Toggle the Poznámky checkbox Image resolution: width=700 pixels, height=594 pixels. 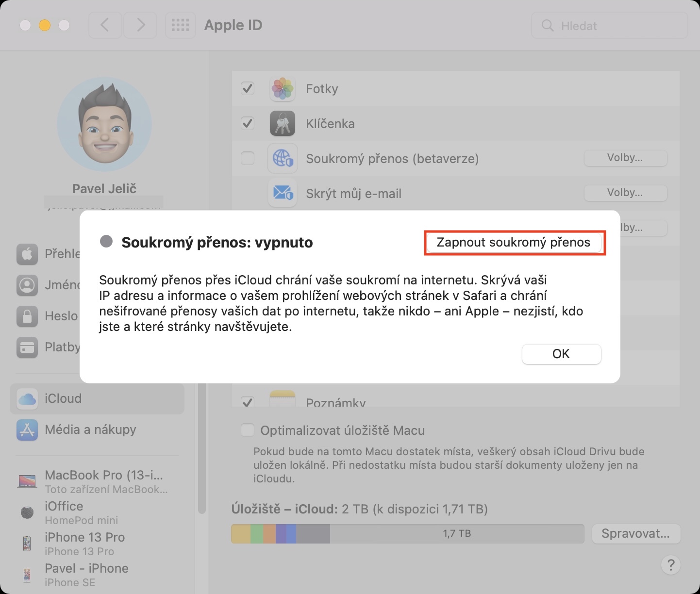[x=248, y=401]
